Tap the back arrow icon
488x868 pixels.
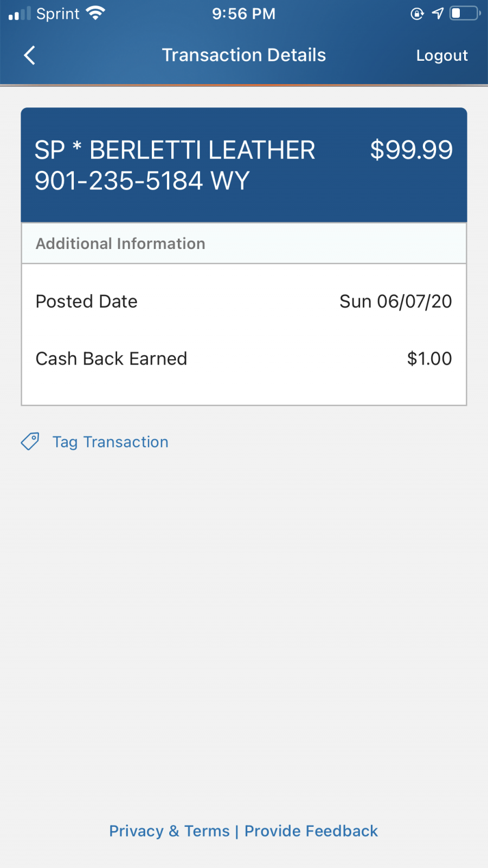[30, 55]
